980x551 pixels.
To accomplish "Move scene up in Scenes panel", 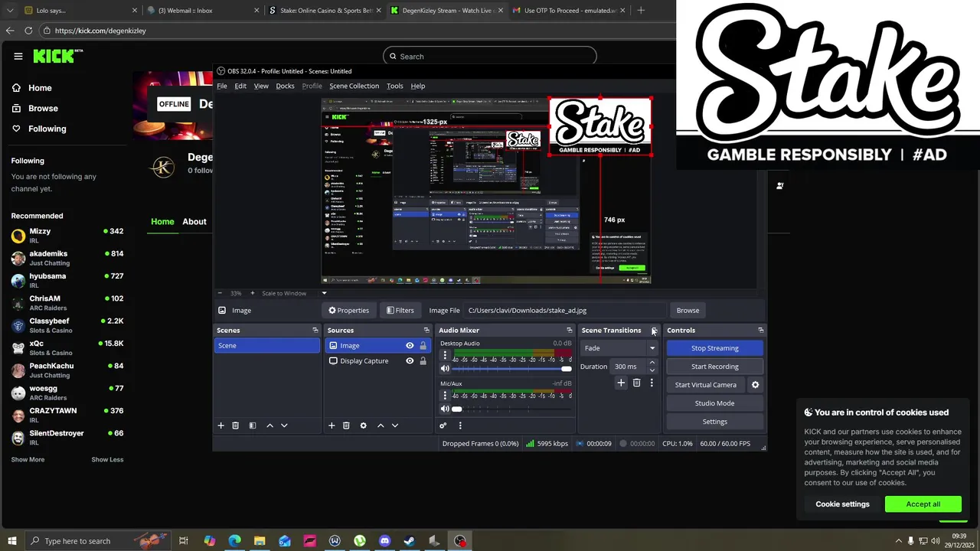I will 269,425.
